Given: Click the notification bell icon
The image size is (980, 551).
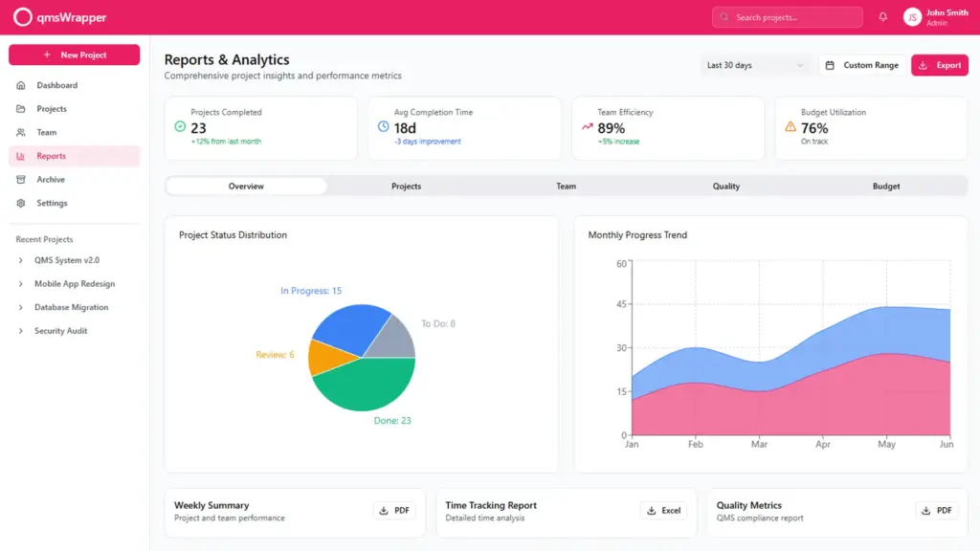Looking at the screenshot, I should pos(882,17).
